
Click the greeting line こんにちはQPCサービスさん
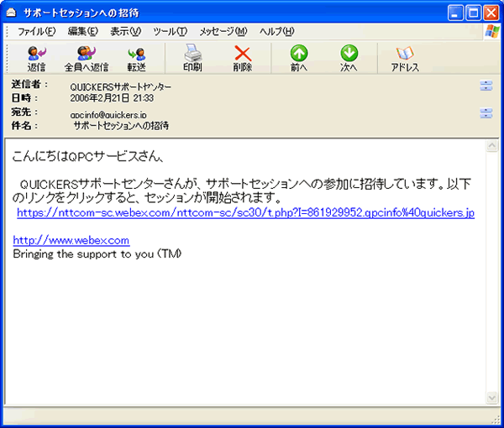[88, 156]
